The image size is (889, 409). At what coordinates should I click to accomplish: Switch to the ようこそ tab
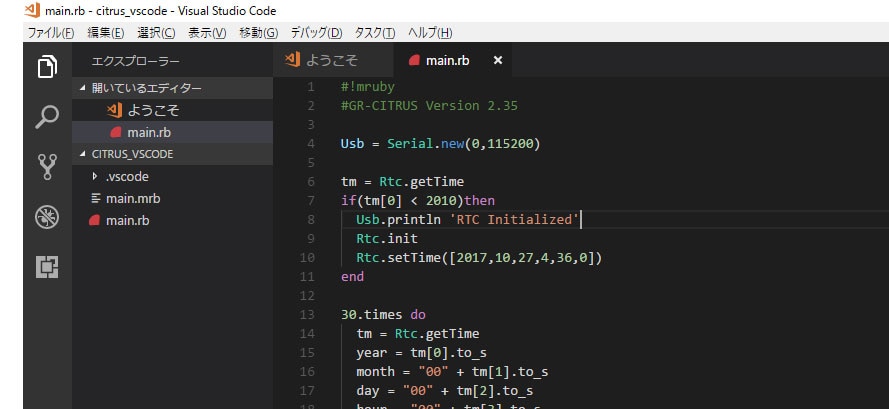[x=333, y=60]
